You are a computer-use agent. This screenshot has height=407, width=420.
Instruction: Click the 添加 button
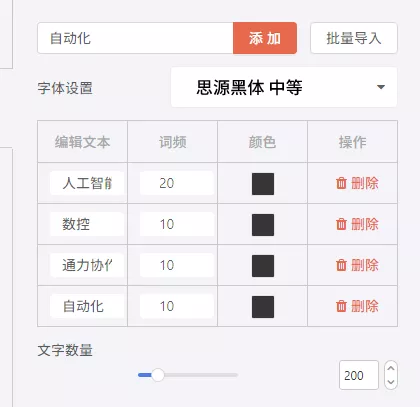[x=265, y=38]
